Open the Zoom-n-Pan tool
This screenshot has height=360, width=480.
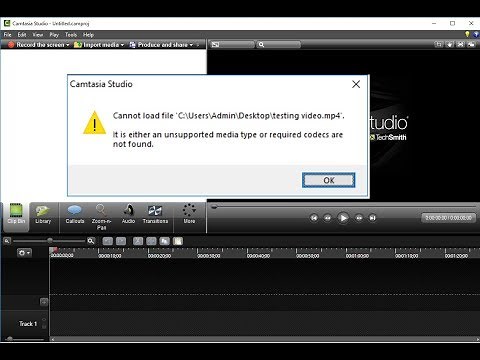pyautogui.click(x=101, y=217)
